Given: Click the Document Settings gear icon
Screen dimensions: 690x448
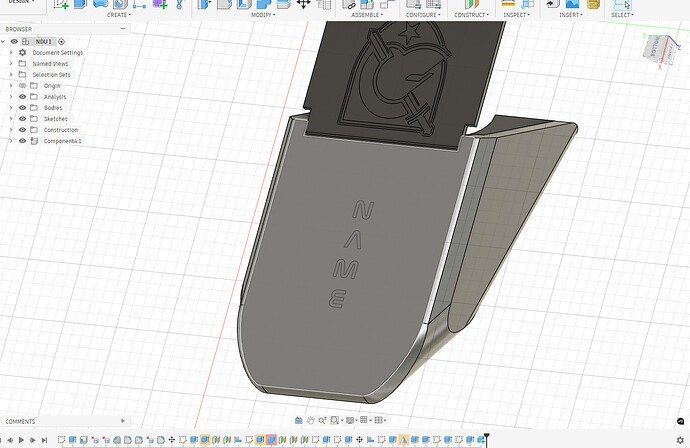Looking at the screenshot, I should [x=22, y=52].
